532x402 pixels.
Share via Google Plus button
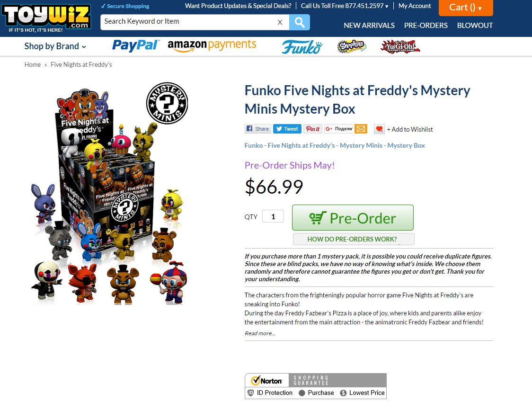[339, 129]
